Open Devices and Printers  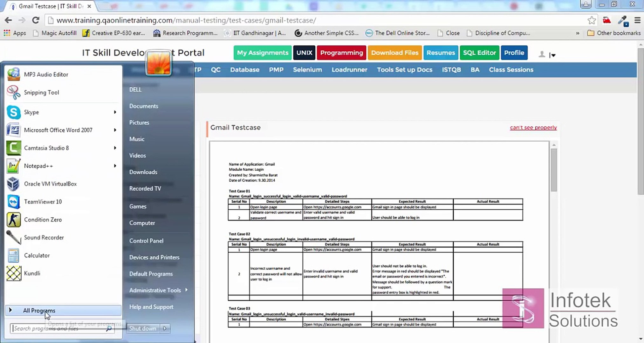coord(154,257)
